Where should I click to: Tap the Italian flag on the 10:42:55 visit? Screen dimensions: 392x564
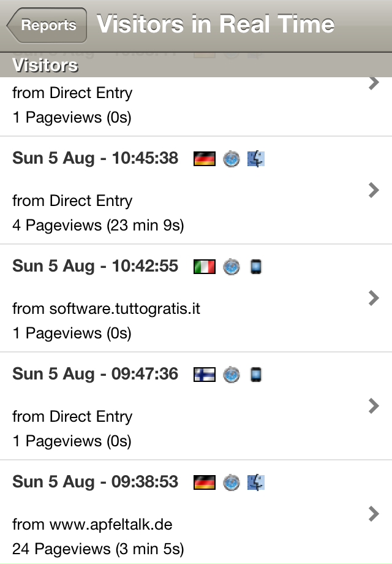(205, 267)
